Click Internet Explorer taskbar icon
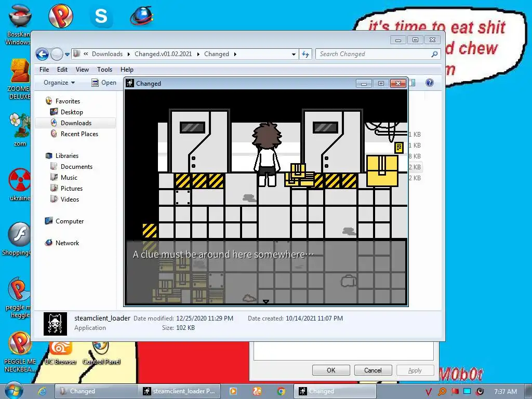Screen dimensions: 532x399 pos(42,391)
